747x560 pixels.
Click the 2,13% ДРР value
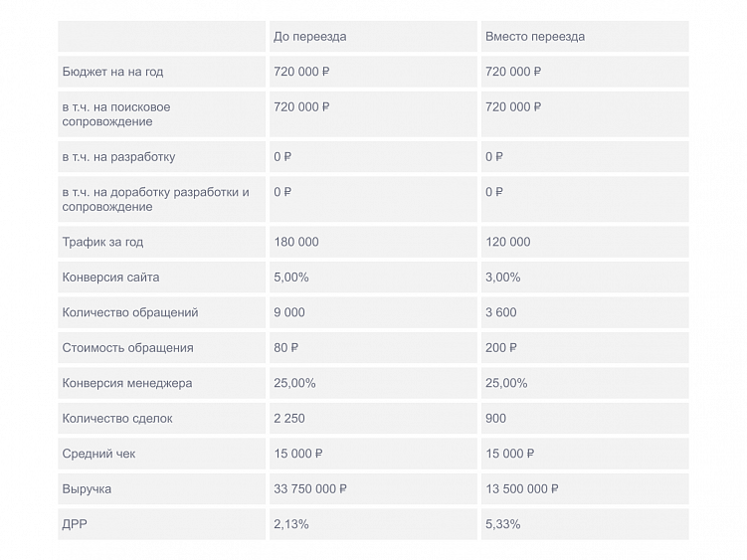tap(290, 524)
